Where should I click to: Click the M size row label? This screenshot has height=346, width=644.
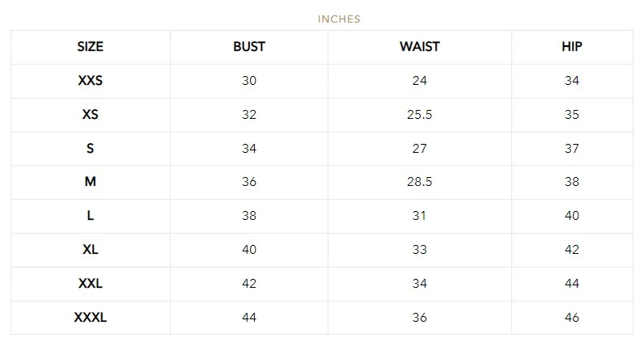click(90, 182)
